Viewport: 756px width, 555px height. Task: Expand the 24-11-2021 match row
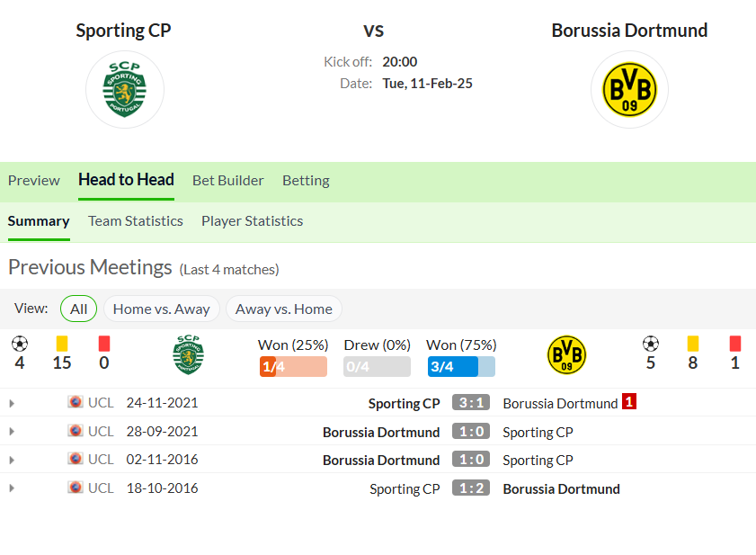(x=12, y=403)
